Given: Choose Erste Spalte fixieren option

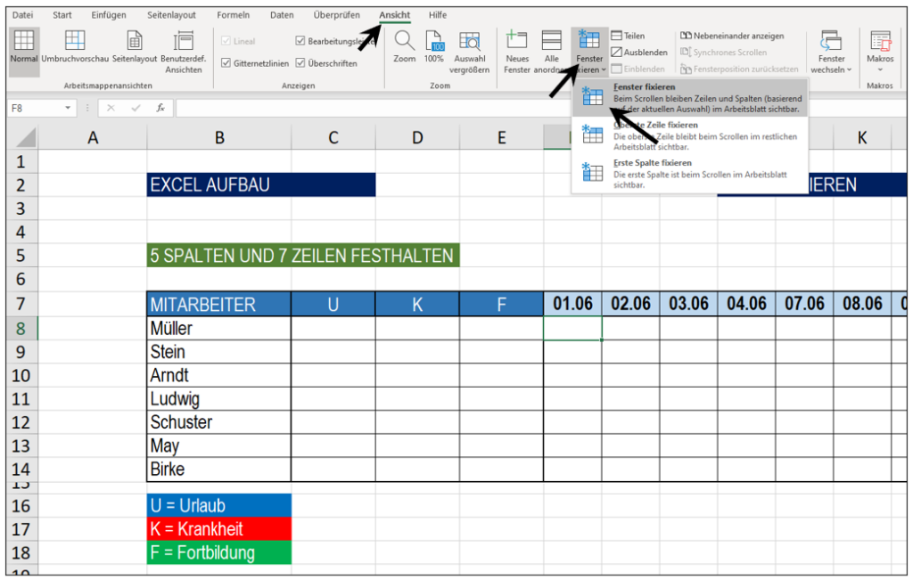Looking at the screenshot, I should coord(689,174).
